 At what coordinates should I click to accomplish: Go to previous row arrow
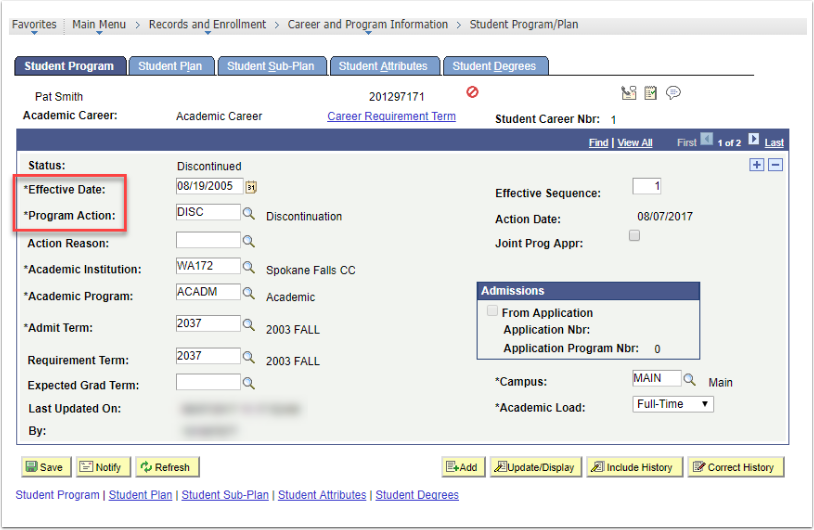[x=706, y=139]
